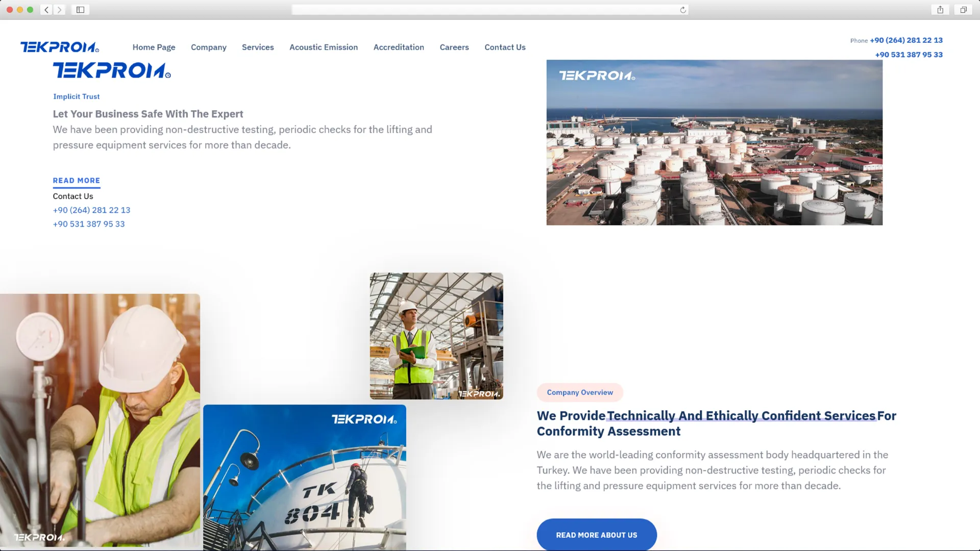Toggle the Safari sidebar icon
The height and width of the screenshot is (551, 980).
[80, 10]
